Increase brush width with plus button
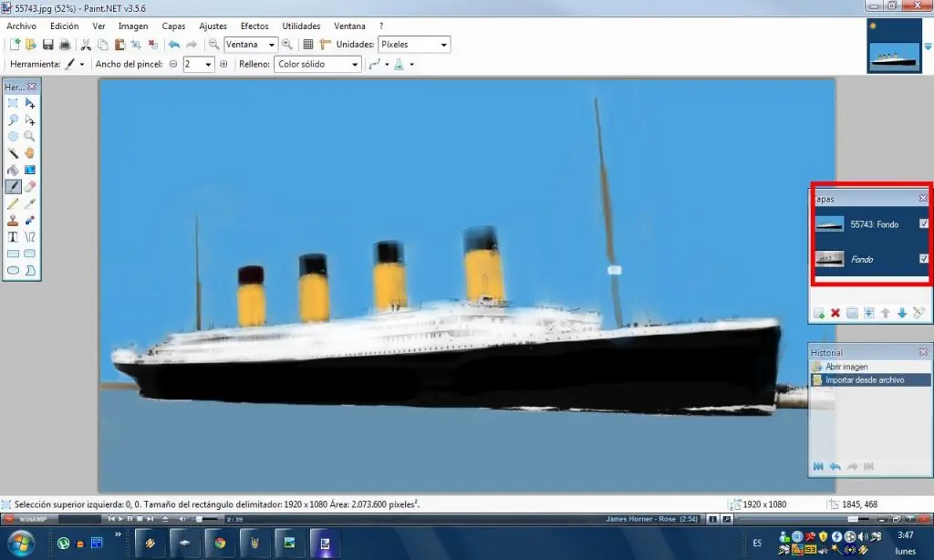Screen dimensions: 934x560 [223, 65]
